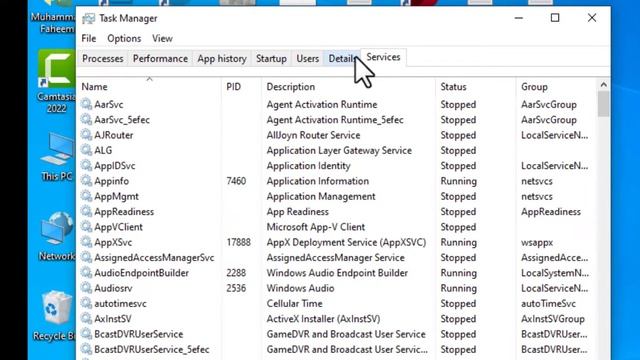
Task: Click the AarSvc service gear icon
Action: [x=86, y=104]
